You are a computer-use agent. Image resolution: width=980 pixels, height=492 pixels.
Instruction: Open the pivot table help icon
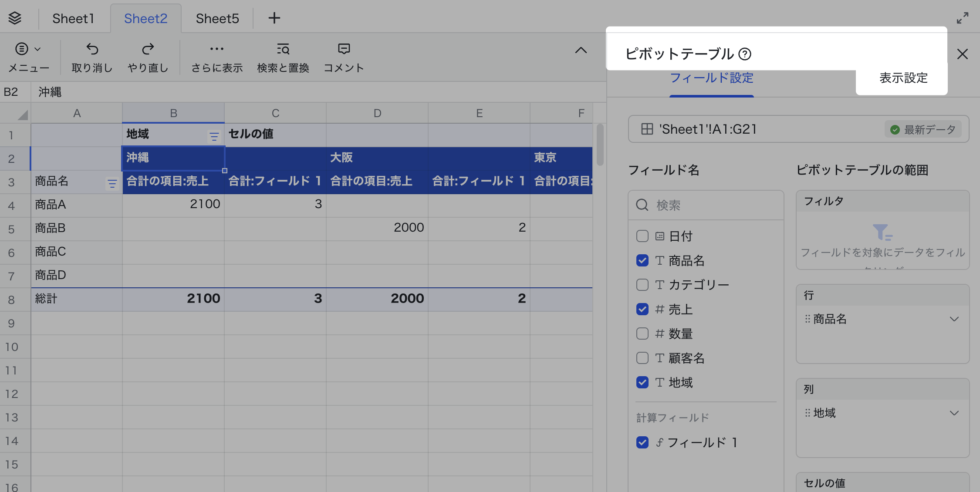click(x=746, y=54)
